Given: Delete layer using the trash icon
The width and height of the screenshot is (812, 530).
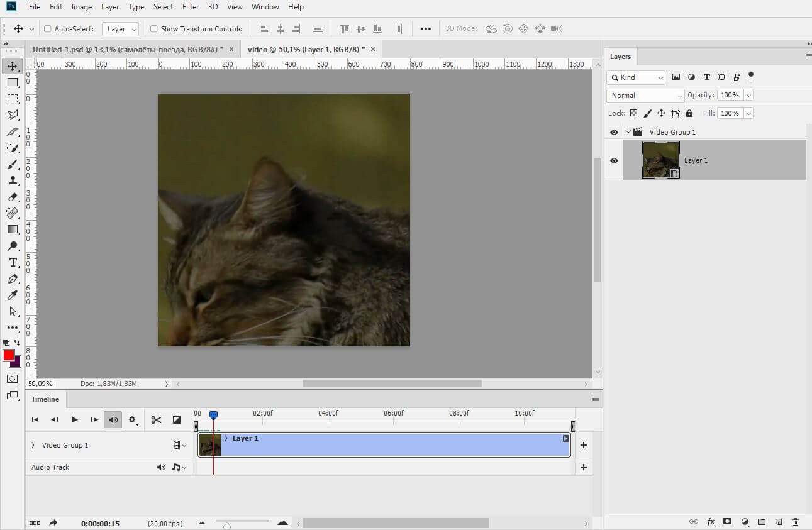Looking at the screenshot, I should point(795,522).
